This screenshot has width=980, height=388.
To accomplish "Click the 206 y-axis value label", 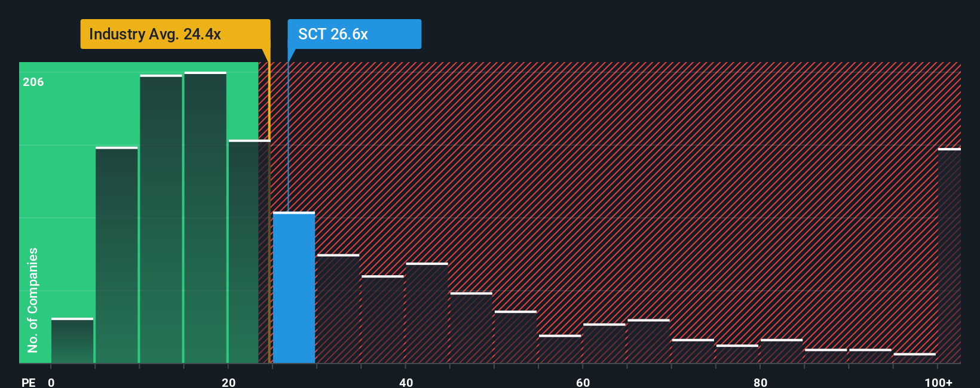I will [33, 82].
